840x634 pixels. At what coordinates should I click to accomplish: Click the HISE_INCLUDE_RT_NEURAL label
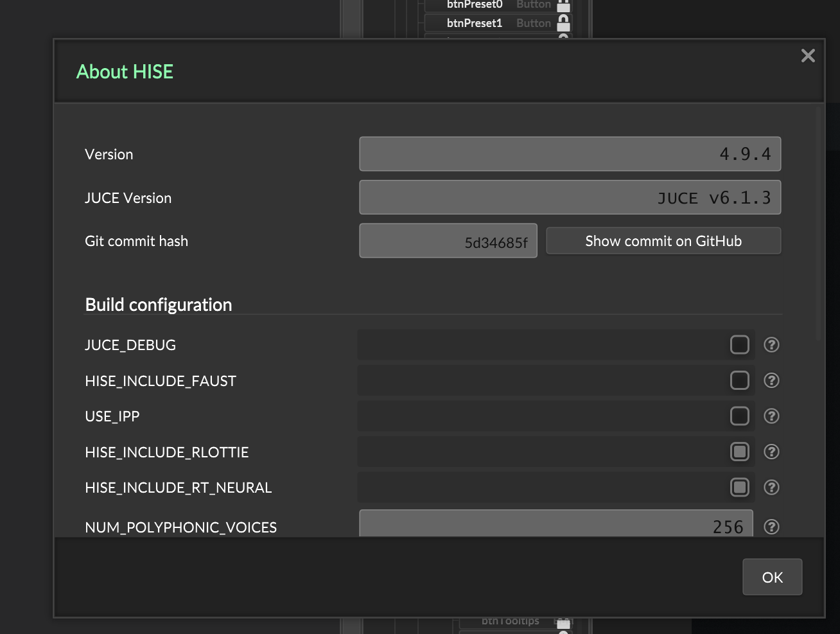click(x=179, y=488)
